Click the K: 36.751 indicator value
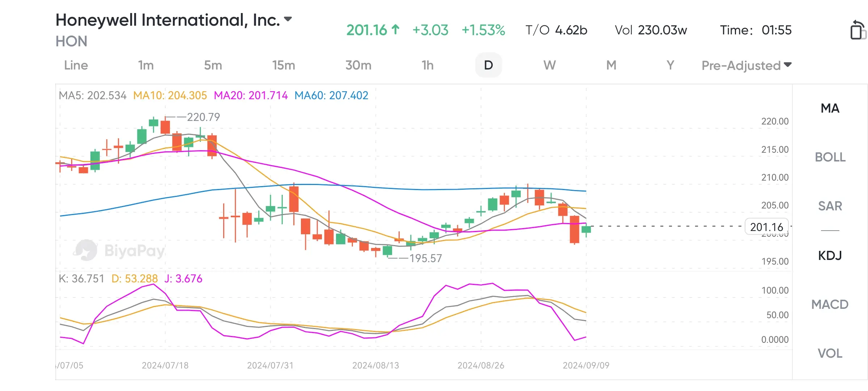Screen dimensions: 868x391 (81, 279)
